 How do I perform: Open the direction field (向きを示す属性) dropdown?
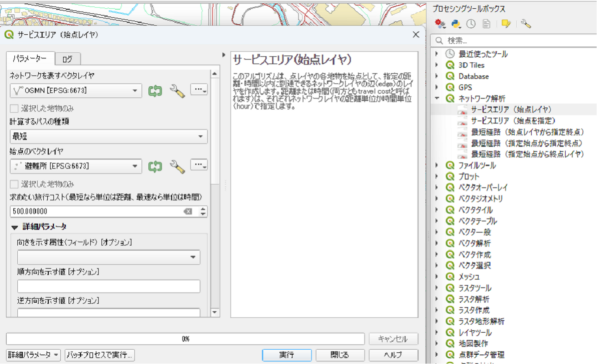click(108, 257)
